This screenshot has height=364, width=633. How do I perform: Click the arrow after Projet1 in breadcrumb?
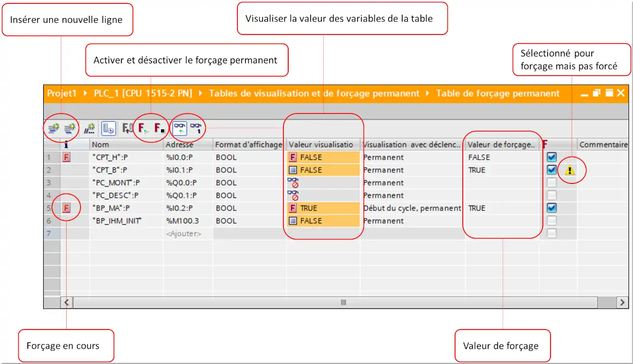(x=85, y=93)
